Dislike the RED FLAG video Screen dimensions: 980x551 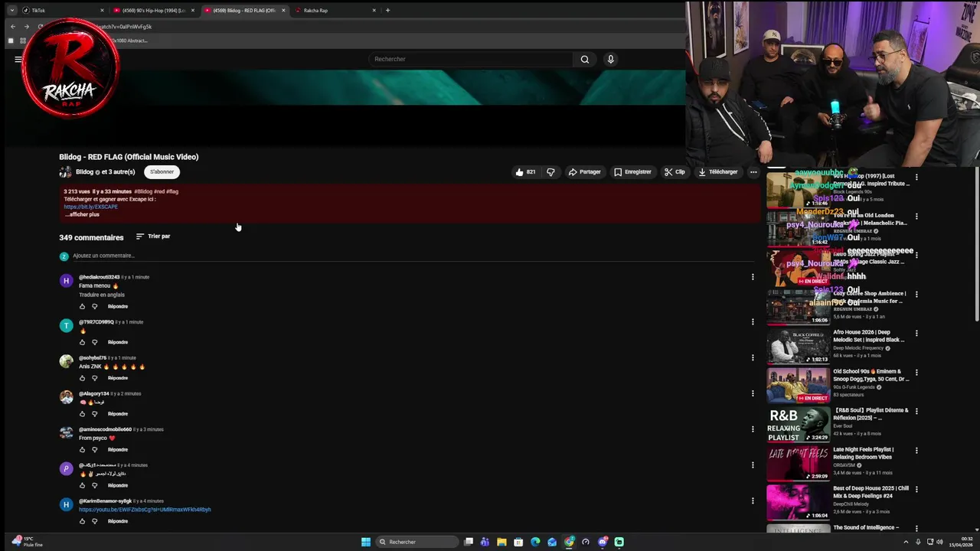pos(550,172)
